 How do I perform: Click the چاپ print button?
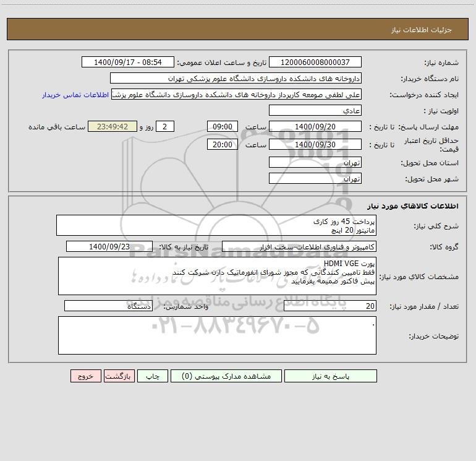click(x=153, y=376)
